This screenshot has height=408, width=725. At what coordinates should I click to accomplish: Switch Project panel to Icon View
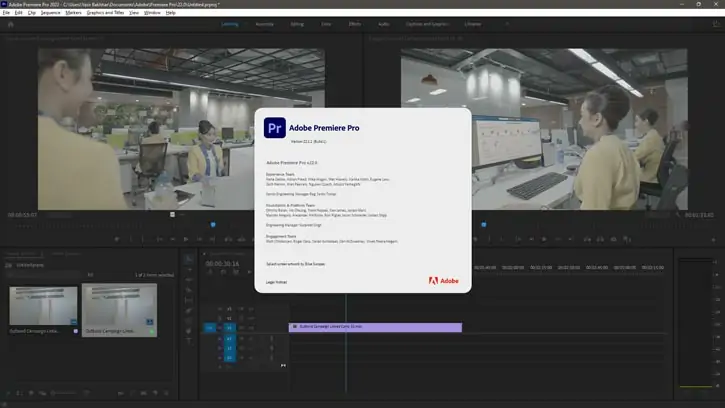(x=31, y=393)
